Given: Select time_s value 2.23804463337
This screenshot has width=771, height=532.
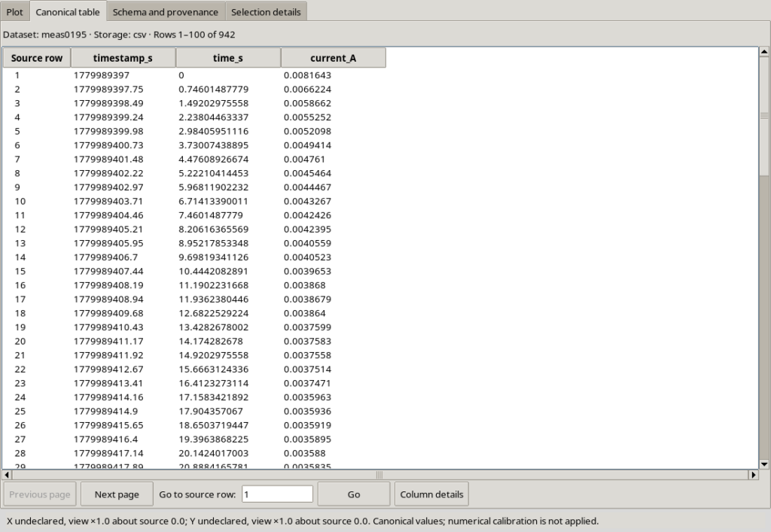Looking at the screenshot, I should pyautogui.click(x=213, y=117).
